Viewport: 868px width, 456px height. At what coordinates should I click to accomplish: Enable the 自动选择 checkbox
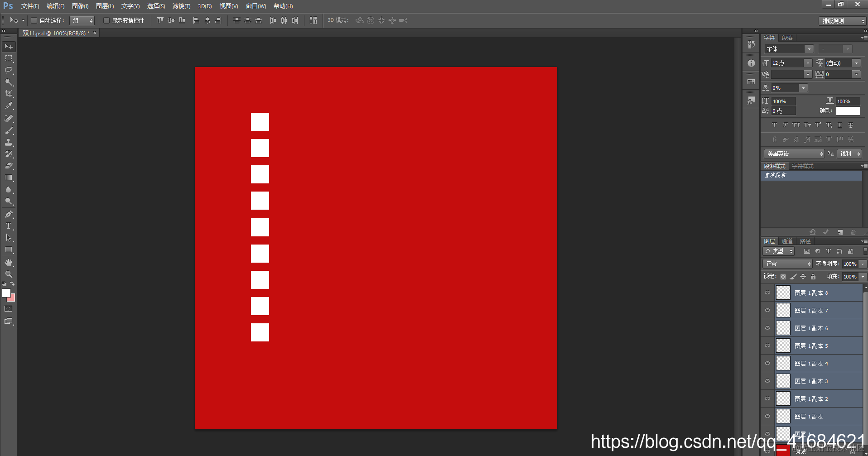click(x=34, y=20)
